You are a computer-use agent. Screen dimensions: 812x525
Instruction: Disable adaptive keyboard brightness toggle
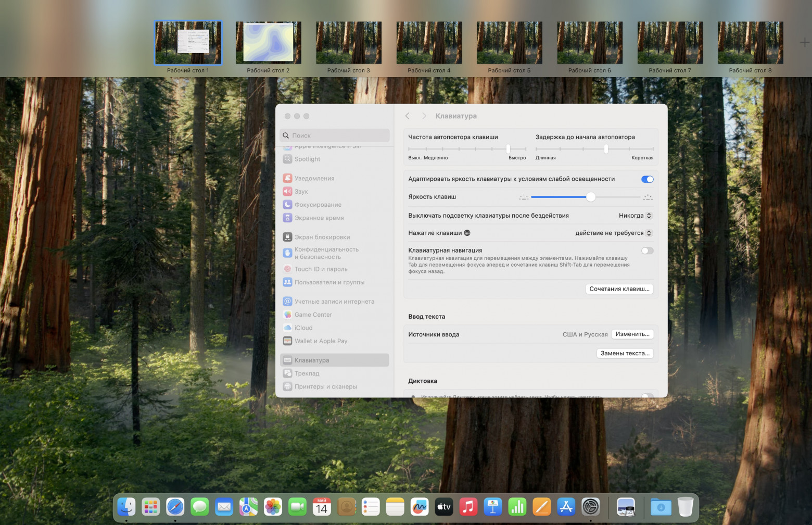coord(646,179)
